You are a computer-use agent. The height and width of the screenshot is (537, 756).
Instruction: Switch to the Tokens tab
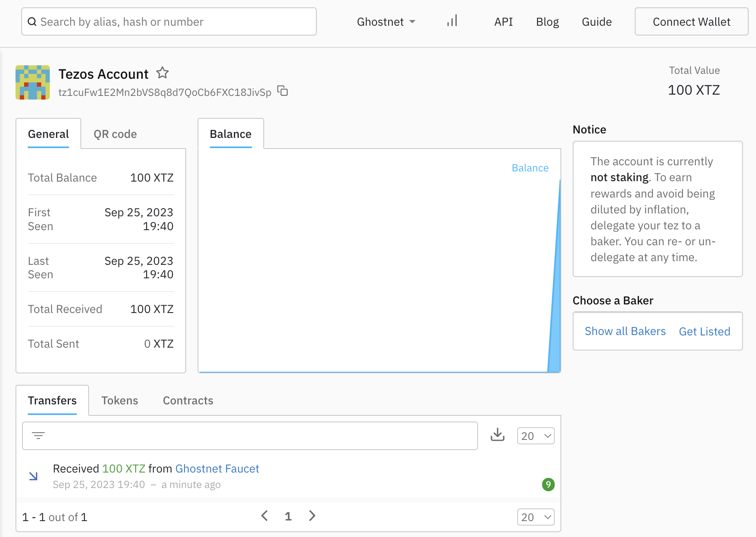tap(120, 401)
